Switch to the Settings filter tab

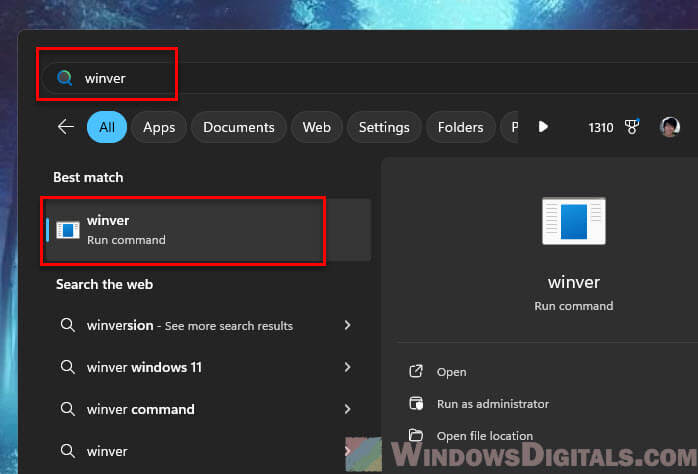[x=384, y=127]
